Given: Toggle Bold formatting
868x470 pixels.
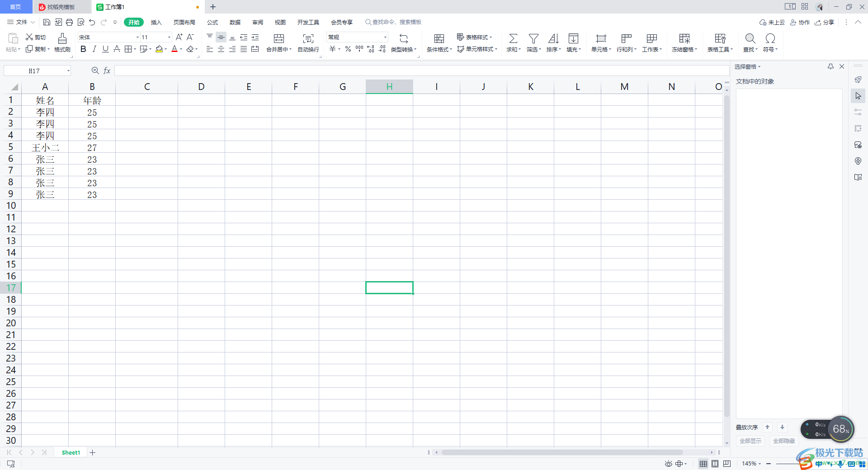Looking at the screenshot, I should (83, 49).
